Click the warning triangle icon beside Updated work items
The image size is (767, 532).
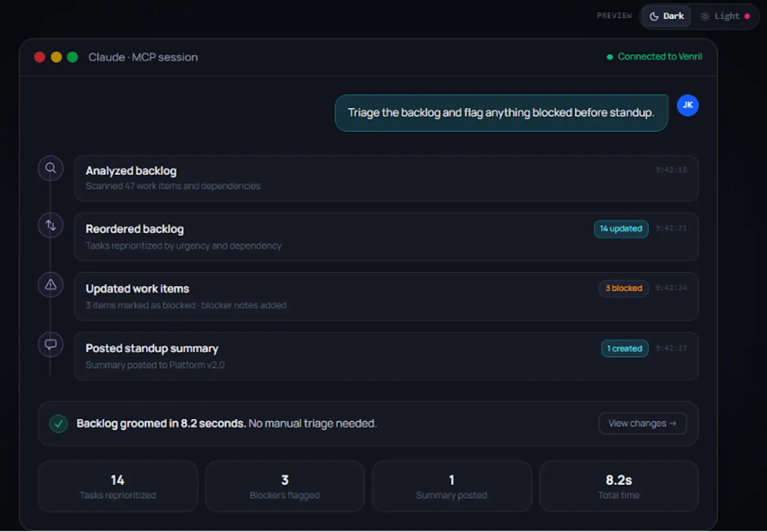click(x=50, y=285)
